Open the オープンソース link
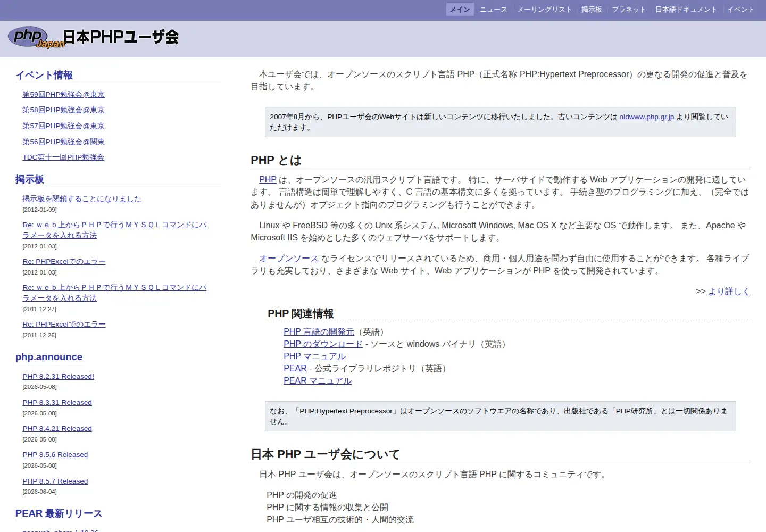Screen dimensions: 766x532 [288, 259]
